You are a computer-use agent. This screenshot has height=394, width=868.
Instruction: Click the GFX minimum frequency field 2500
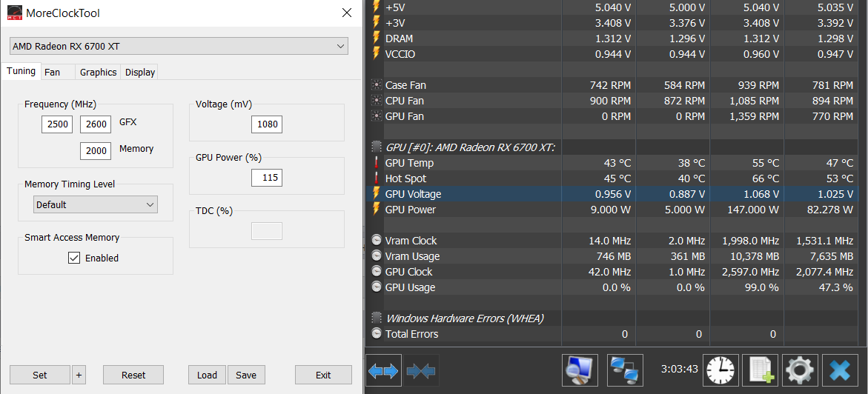(x=57, y=124)
